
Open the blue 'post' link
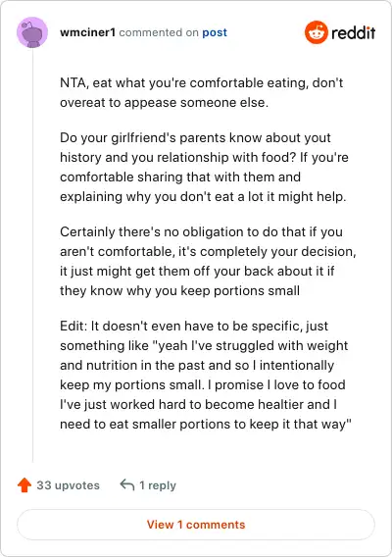point(215,32)
